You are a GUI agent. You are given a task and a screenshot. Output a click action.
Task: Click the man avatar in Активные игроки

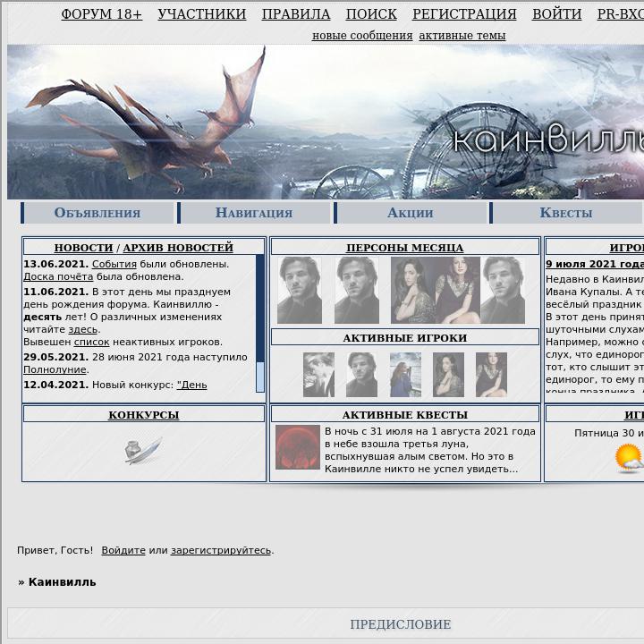pyautogui.click(x=361, y=375)
